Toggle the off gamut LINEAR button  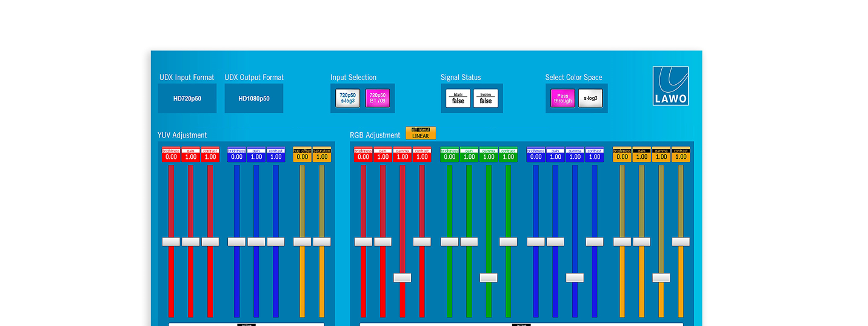(420, 133)
